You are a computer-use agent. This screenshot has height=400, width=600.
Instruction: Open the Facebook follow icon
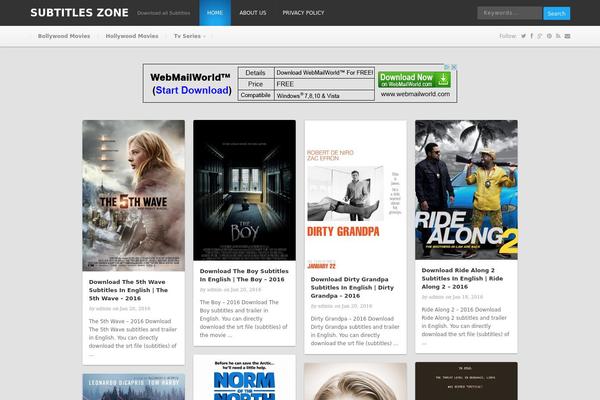[x=532, y=36]
